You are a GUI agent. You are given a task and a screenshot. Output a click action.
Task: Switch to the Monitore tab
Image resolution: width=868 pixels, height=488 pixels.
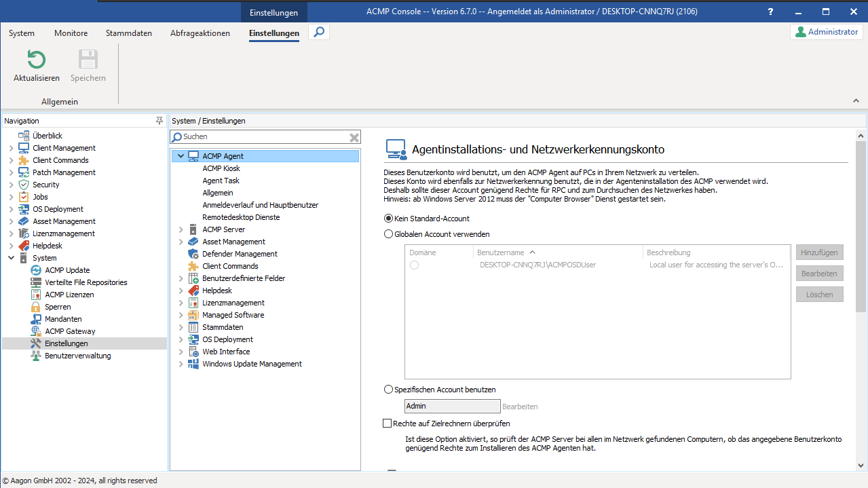71,33
